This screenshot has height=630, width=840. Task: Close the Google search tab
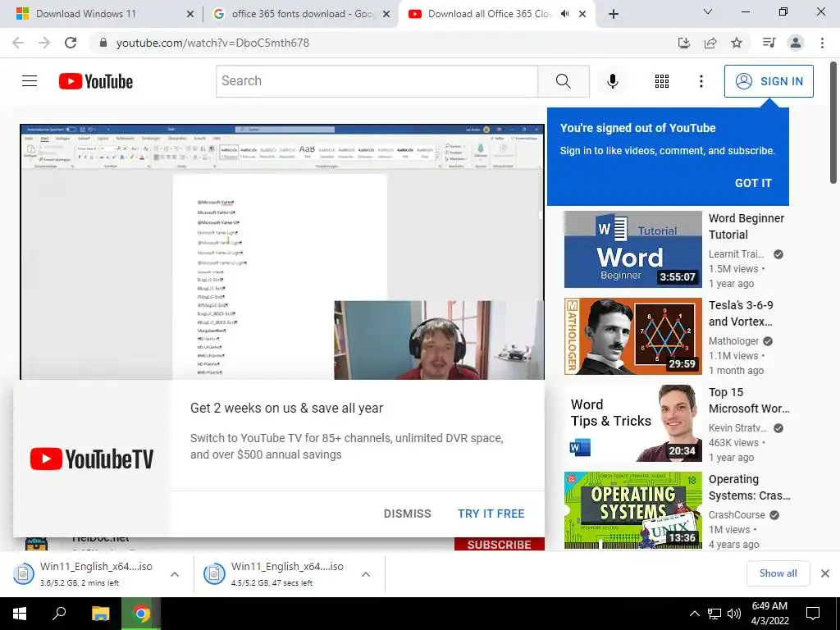386,14
